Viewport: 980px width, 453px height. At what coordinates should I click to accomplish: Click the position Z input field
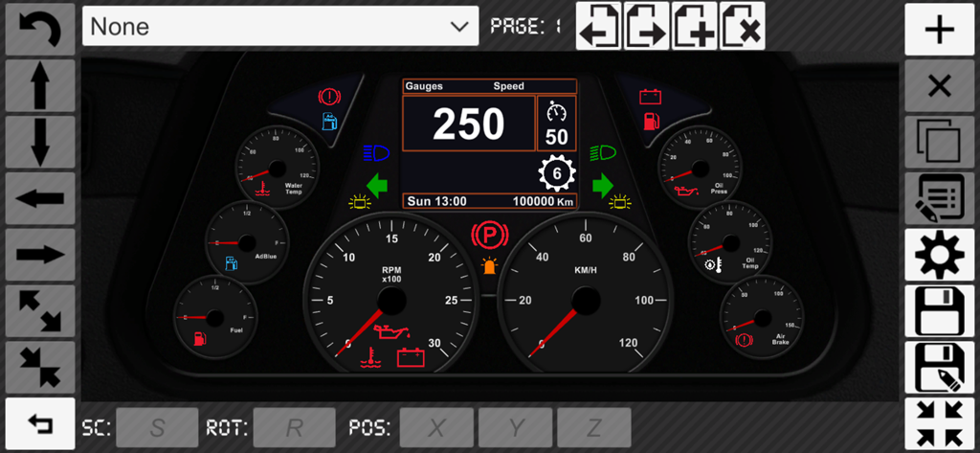pyautogui.click(x=594, y=428)
